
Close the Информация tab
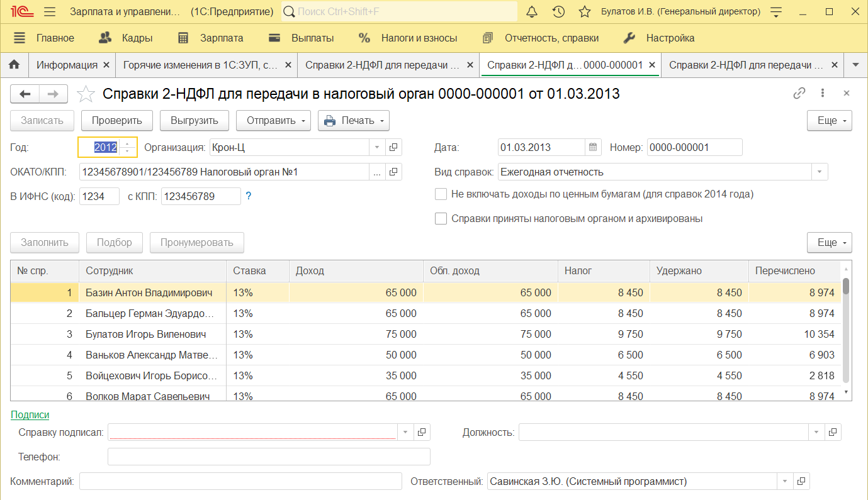point(106,65)
